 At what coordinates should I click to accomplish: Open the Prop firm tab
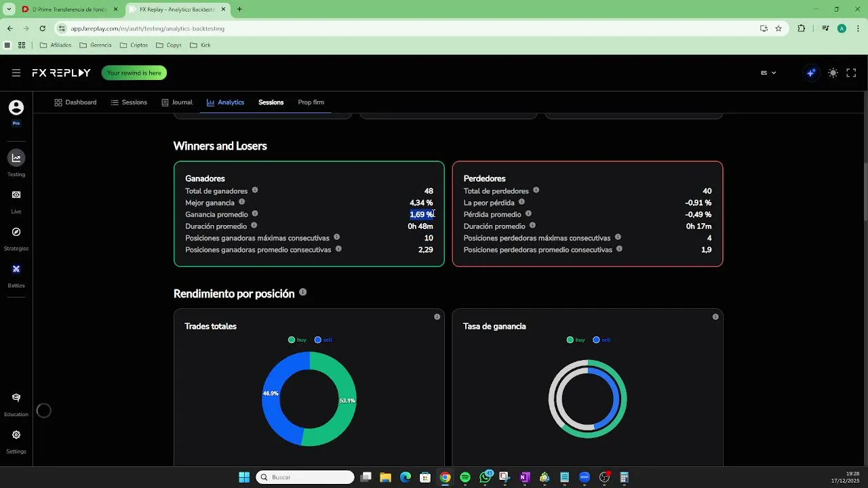(311, 102)
